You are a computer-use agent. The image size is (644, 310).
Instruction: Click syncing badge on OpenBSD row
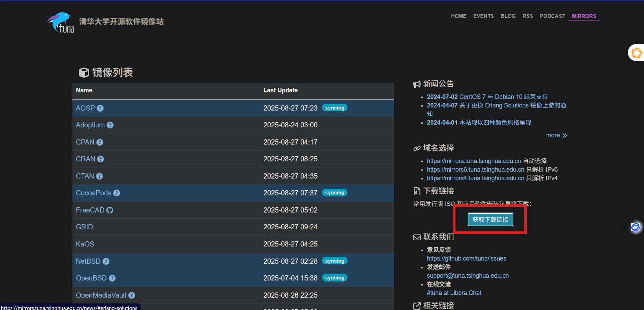tap(335, 278)
